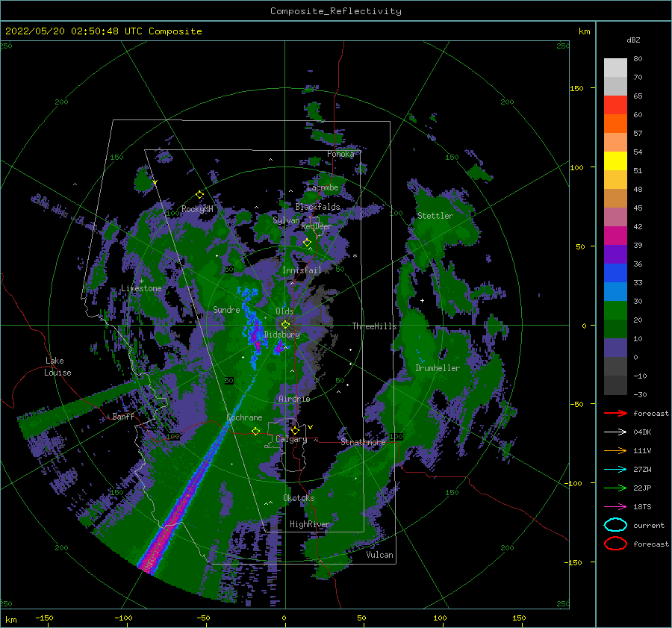Click the Vulcan city label
The width and height of the screenshot is (672, 628).
click(x=379, y=555)
